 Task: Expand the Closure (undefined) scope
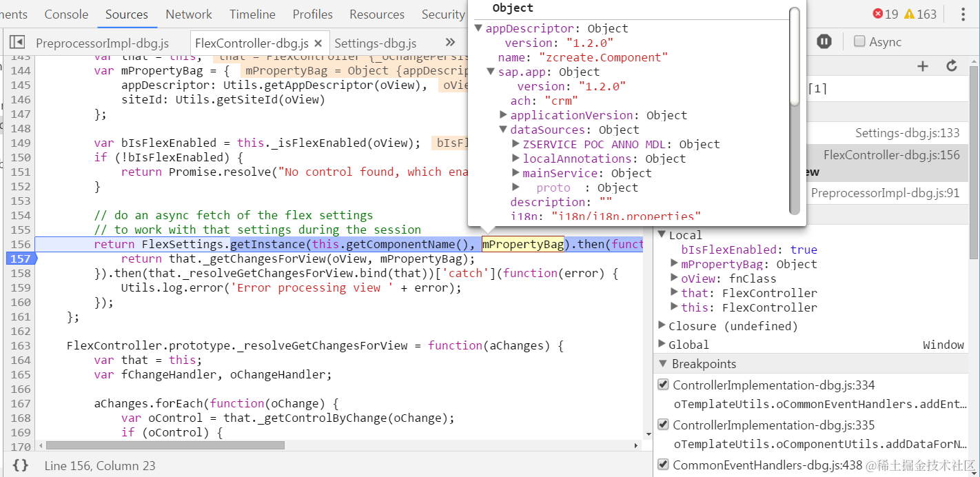point(662,325)
